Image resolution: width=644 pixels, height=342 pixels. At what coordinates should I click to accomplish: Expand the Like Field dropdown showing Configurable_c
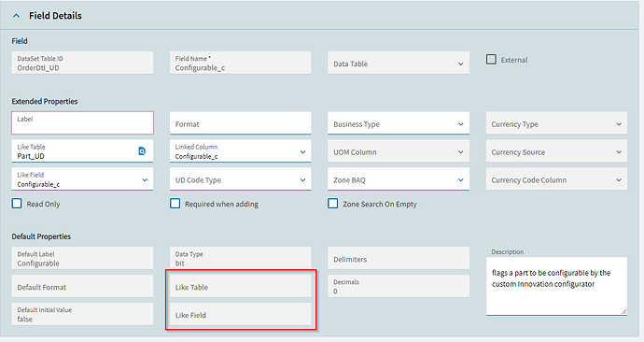coord(82,179)
